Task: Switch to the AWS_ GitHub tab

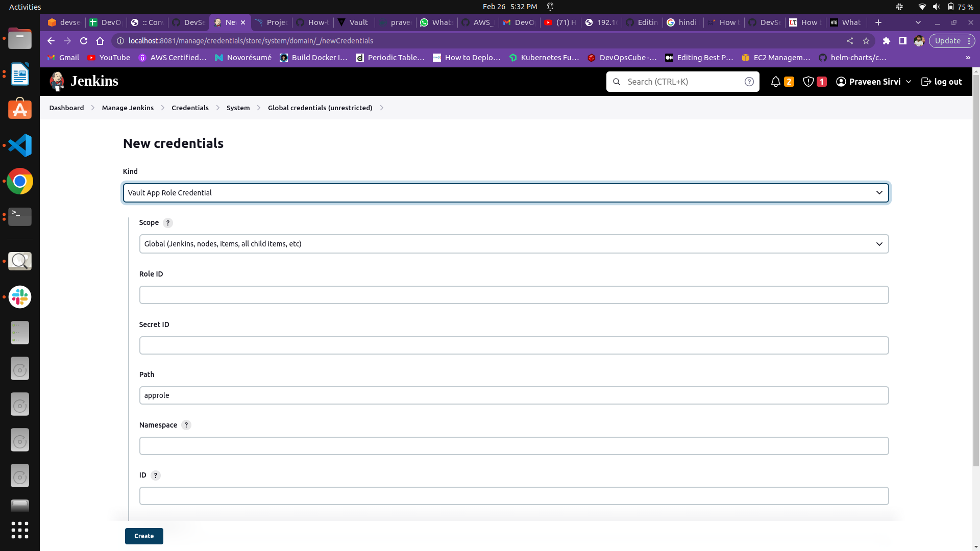Action: 478,22
